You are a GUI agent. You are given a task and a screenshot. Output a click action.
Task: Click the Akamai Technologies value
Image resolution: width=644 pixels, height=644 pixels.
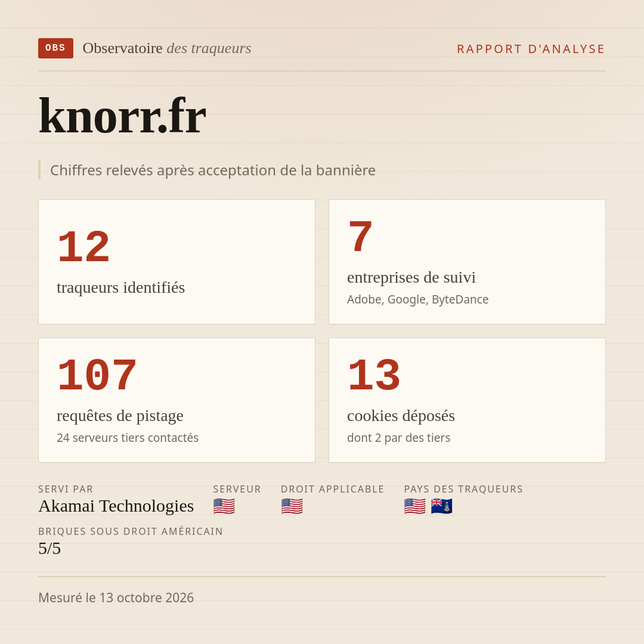[x=116, y=506]
